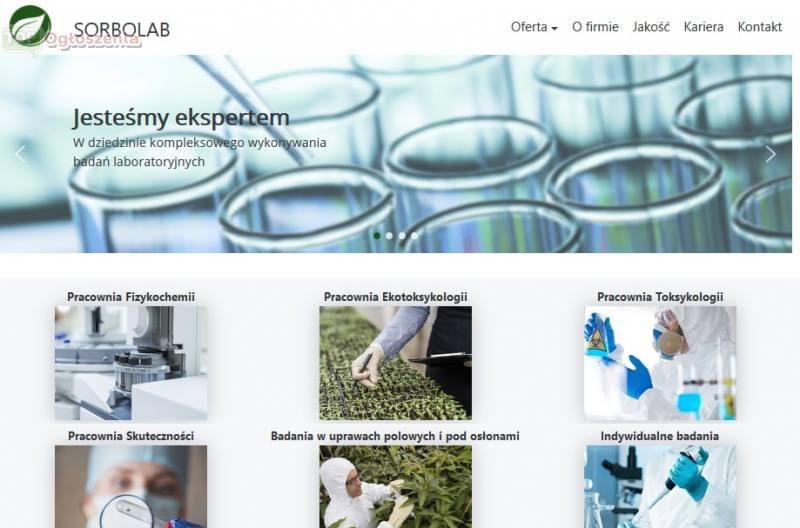Select the first green carousel dot
The width and height of the screenshot is (800, 528).
377,235
